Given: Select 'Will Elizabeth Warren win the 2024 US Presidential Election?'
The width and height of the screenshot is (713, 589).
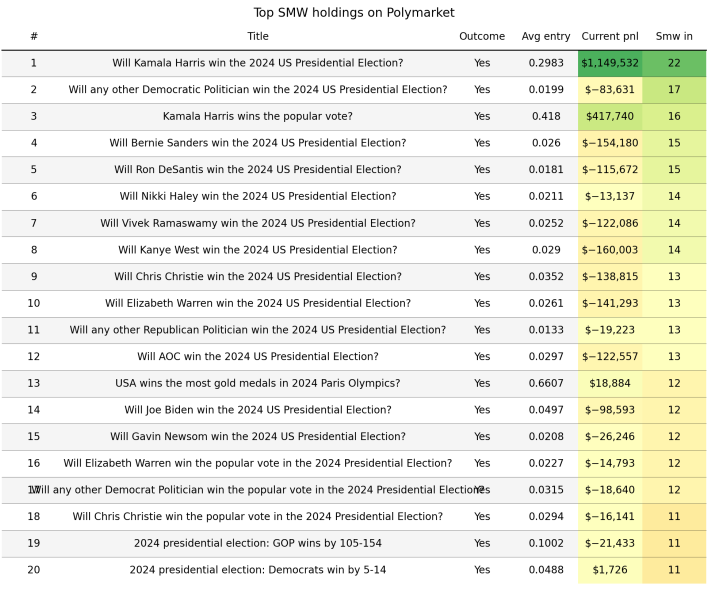Looking at the screenshot, I should click(258, 303).
